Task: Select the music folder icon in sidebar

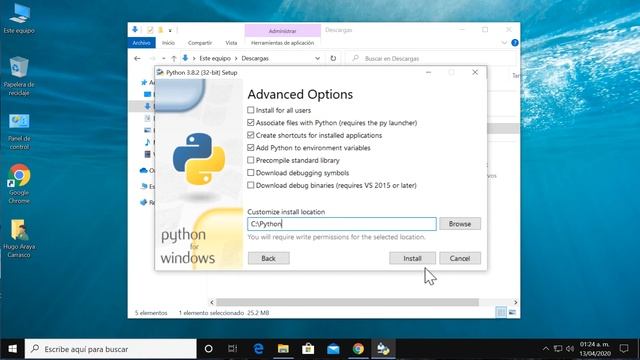Action: [147, 142]
